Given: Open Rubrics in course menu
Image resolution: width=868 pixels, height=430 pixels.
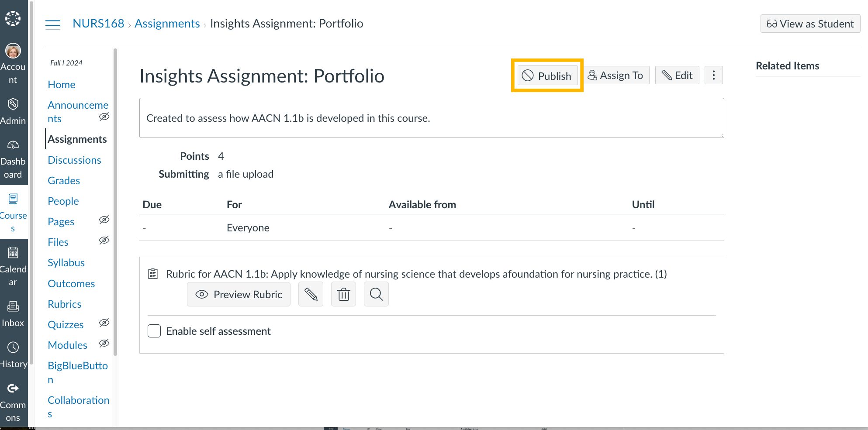Looking at the screenshot, I should click(65, 304).
